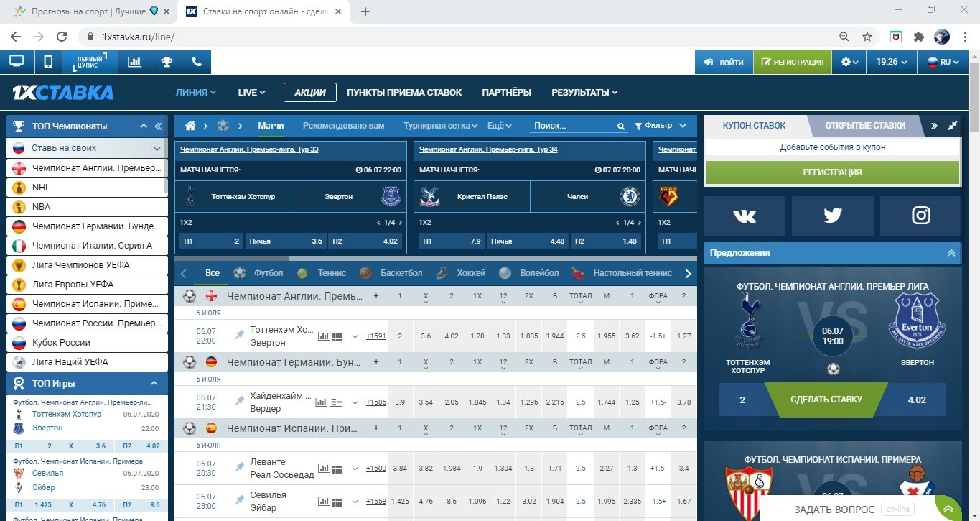Click the search magnifier in matches search
Image resolution: width=980 pixels, height=521 pixels.
point(622,126)
